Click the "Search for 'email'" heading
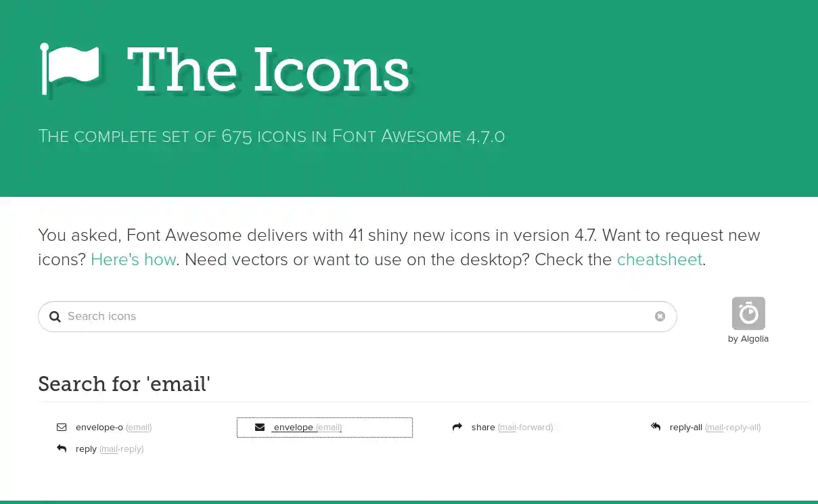Screen dimensions: 818x504 click(124, 384)
